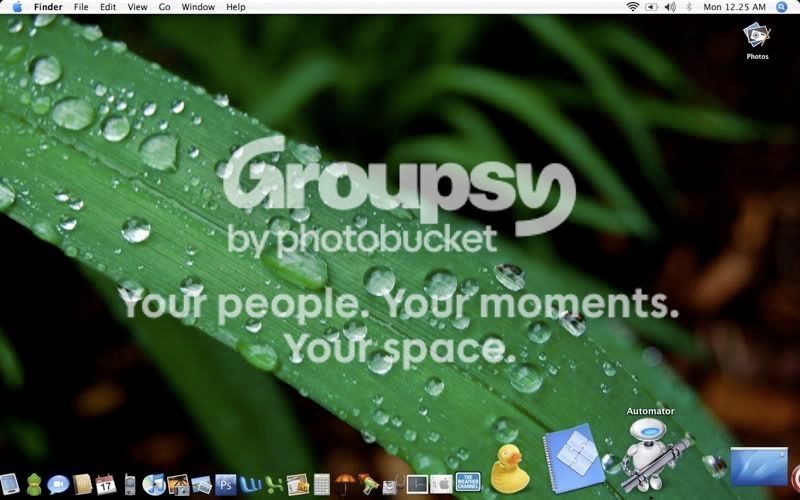
Task: Open iPhoto in the Dock
Action: [x=178, y=485]
